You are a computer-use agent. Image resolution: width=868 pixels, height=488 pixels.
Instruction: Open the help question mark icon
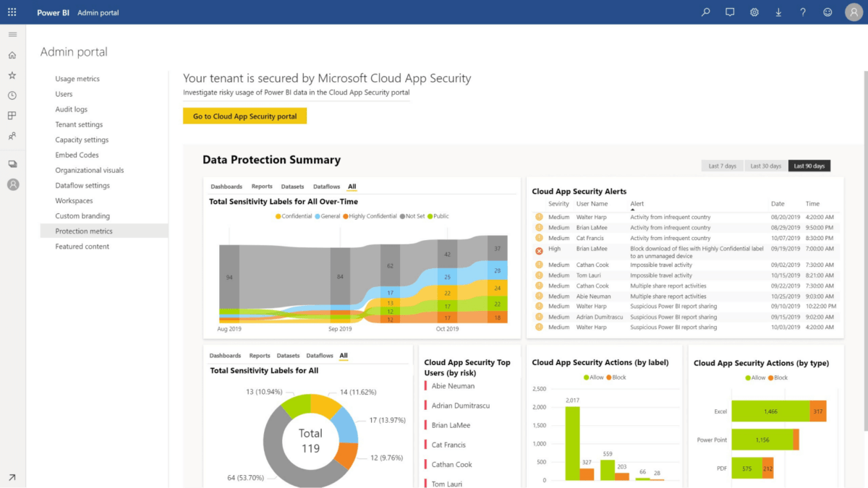coord(803,12)
